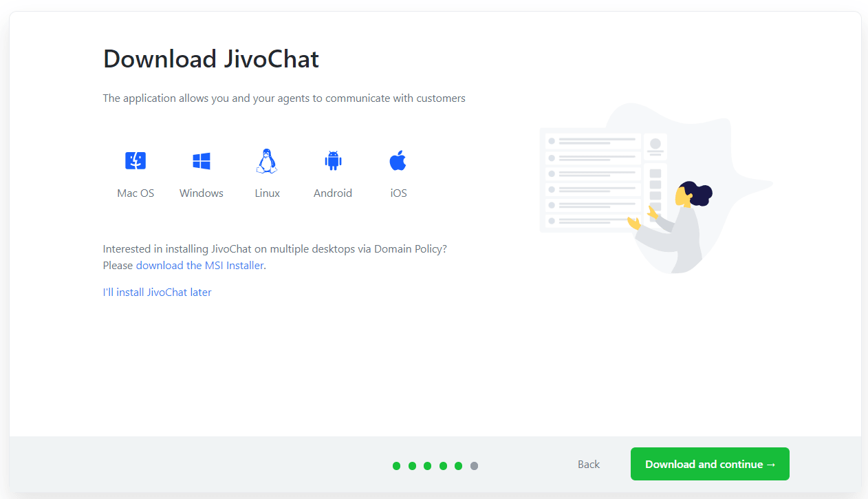This screenshot has height=499, width=868.
Task: Click the Mac OS text label
Action: (x=135, y=193)
